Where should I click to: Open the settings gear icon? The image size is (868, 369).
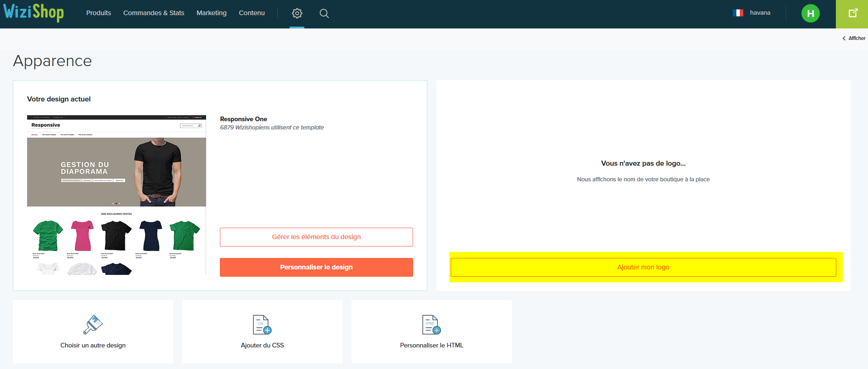[x=297, y=13]
